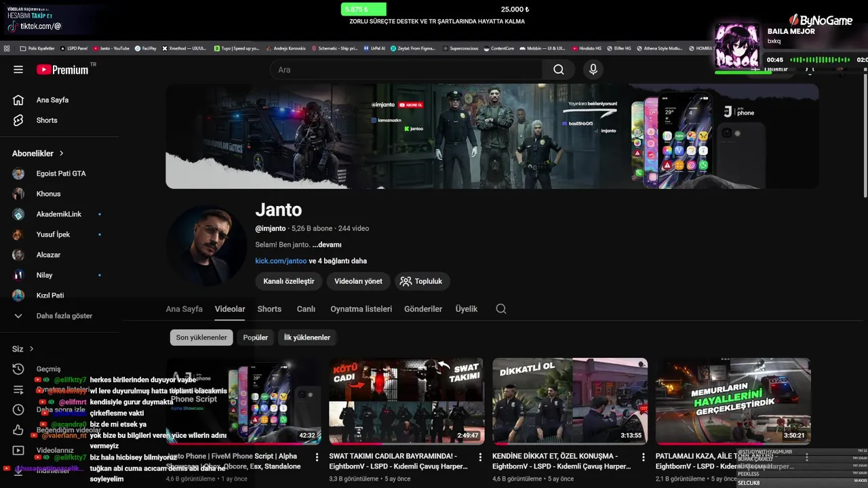Viewport: 868px width, 488px height.
Task: Switch to the Videolar channel tab
Action: pos(230,309)
